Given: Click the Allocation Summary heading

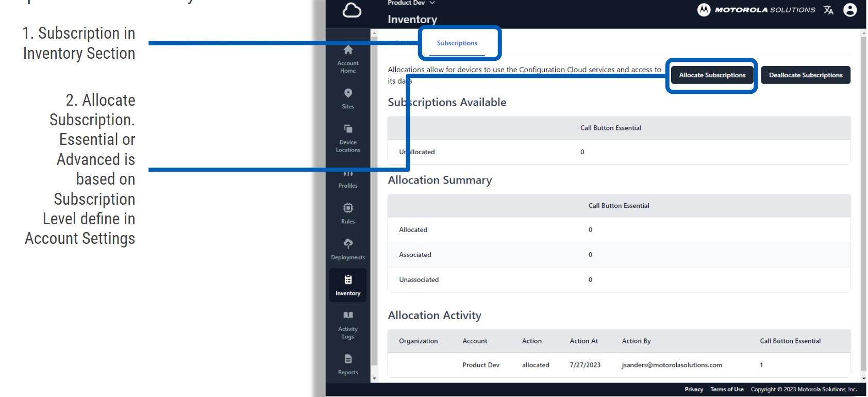Looking at the screenshot, I should [x=440, y=180].
